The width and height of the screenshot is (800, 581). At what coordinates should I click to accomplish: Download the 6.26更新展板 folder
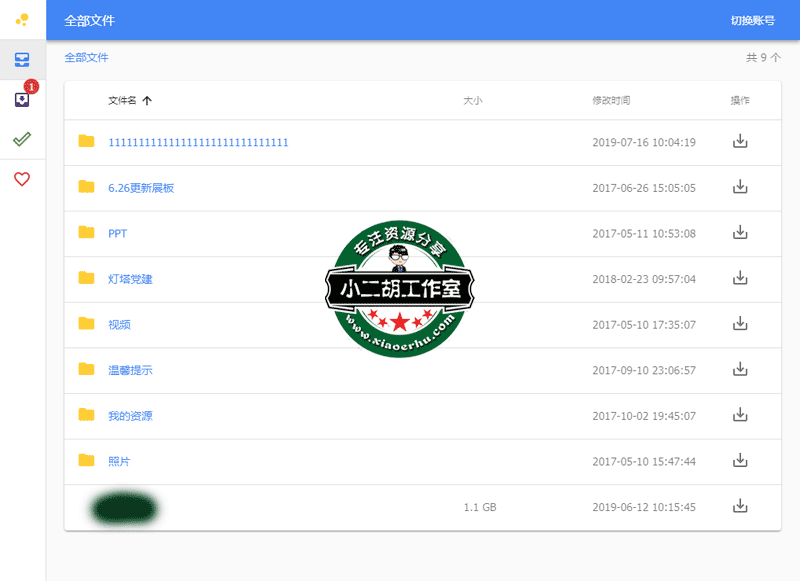click(x=739, y=187)
